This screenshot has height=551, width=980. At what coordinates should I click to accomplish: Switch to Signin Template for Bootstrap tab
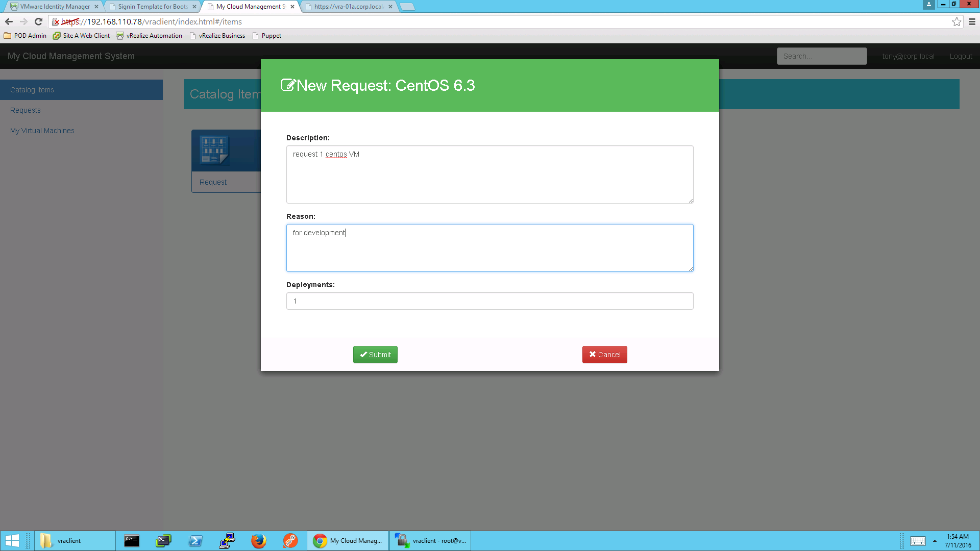(152, 7)
